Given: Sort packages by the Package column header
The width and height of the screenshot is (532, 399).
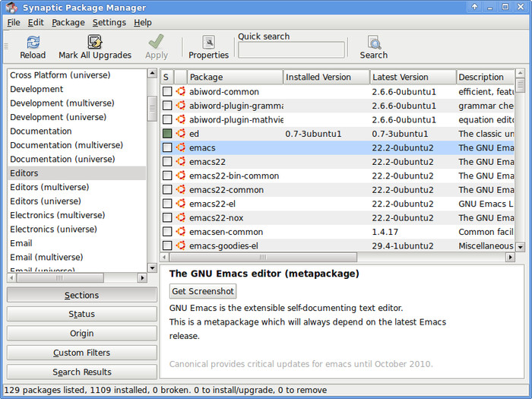Looking at the screenshot, I should click(x=235, y=77).
